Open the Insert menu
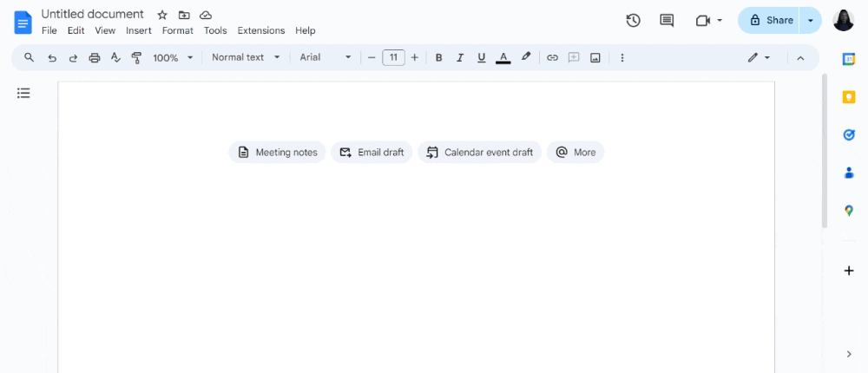The height and width of the screenshot is (373, 868). 138,30
